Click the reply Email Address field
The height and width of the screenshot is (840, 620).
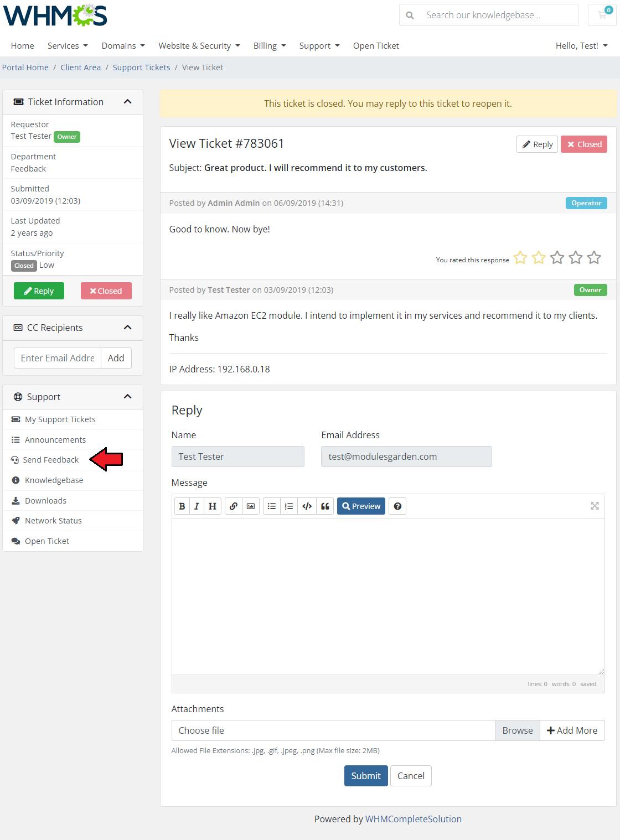tap(406, 457)
